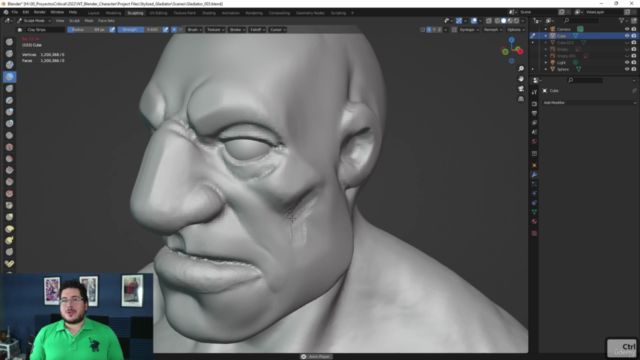
Task: Open the Mask menu in header
Action: [x=89, y=20]
